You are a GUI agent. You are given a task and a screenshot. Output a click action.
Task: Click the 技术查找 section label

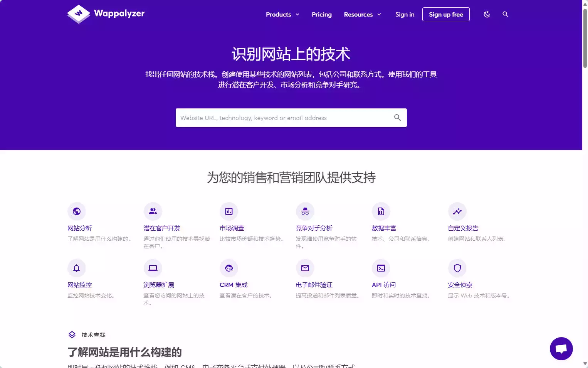point(94,335)
